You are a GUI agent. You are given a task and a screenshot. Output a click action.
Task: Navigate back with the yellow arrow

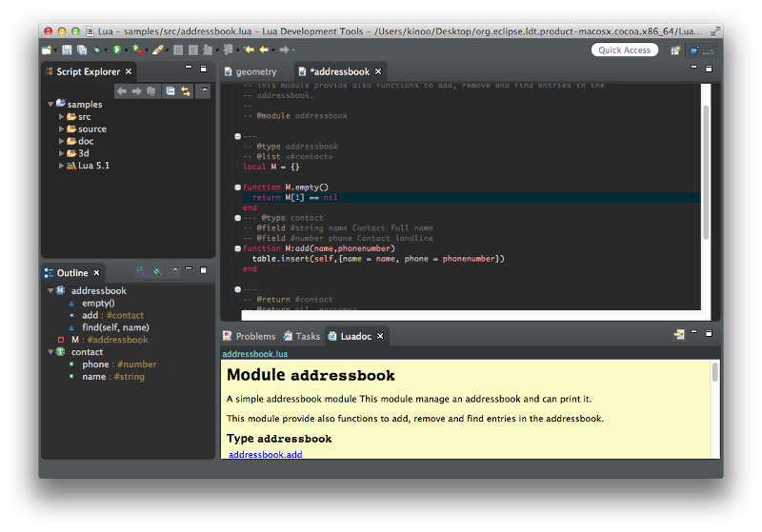[264, 50]
